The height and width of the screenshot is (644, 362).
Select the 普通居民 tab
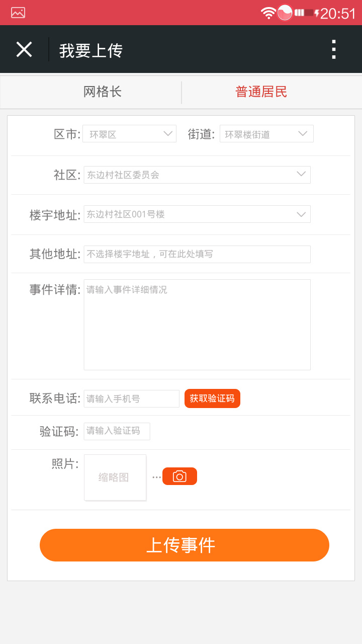[x=261, y=92]
